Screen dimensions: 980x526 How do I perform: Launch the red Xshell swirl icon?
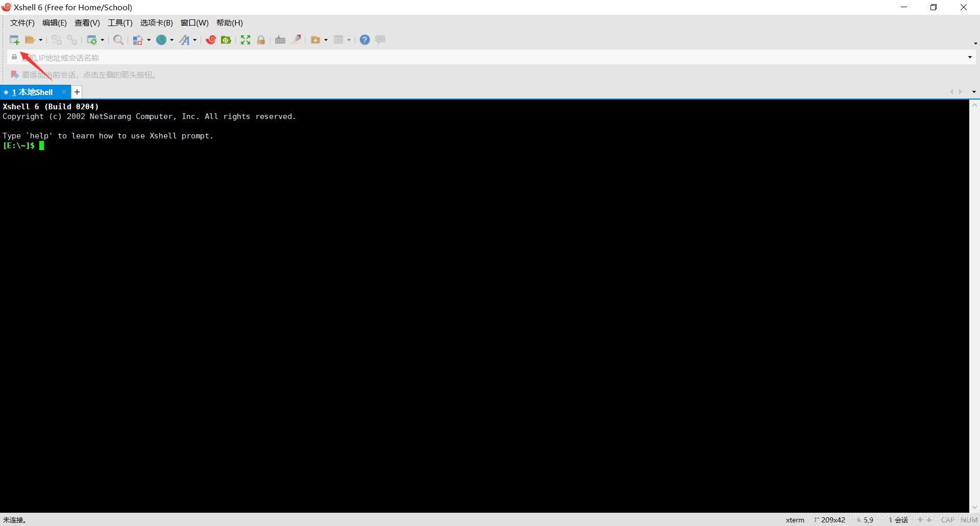point(211,40)
